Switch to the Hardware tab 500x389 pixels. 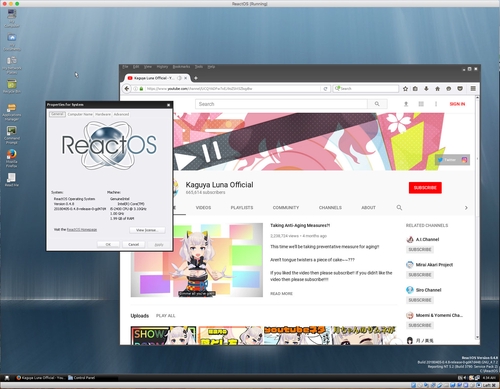coord(103,114)
